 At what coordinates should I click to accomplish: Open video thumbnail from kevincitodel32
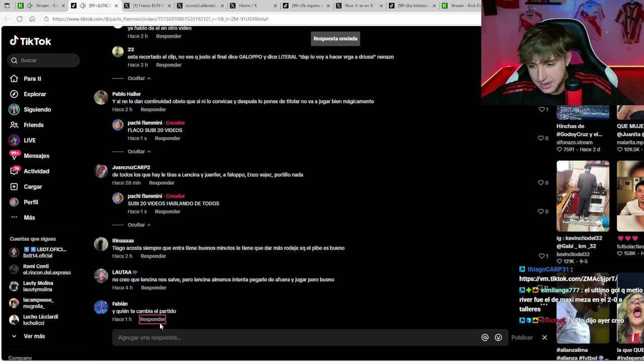click(583, 196)
